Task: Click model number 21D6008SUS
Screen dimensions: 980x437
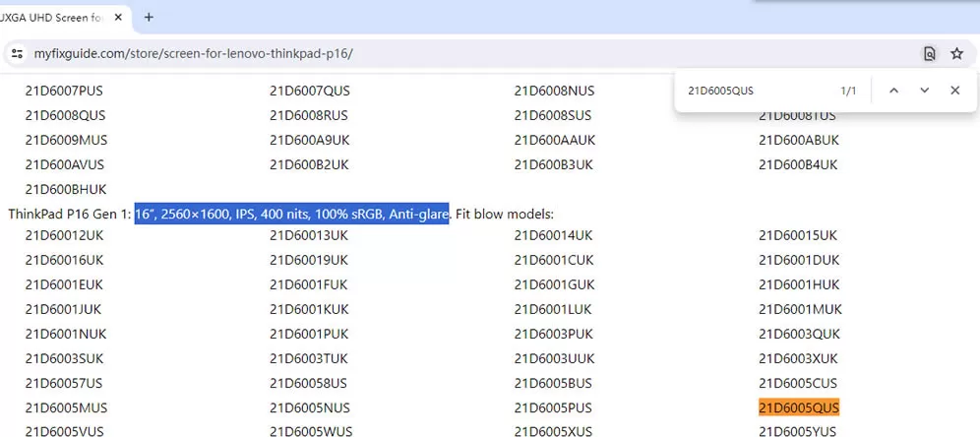Action: 553,116
